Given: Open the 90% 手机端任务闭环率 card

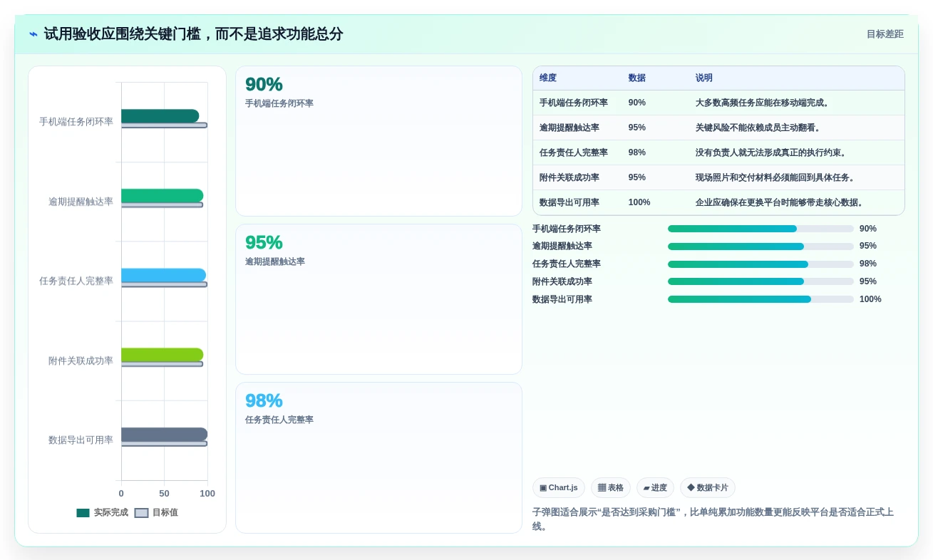Looking at the screenshot, I should pyautogui.click(x=378, y=141).
